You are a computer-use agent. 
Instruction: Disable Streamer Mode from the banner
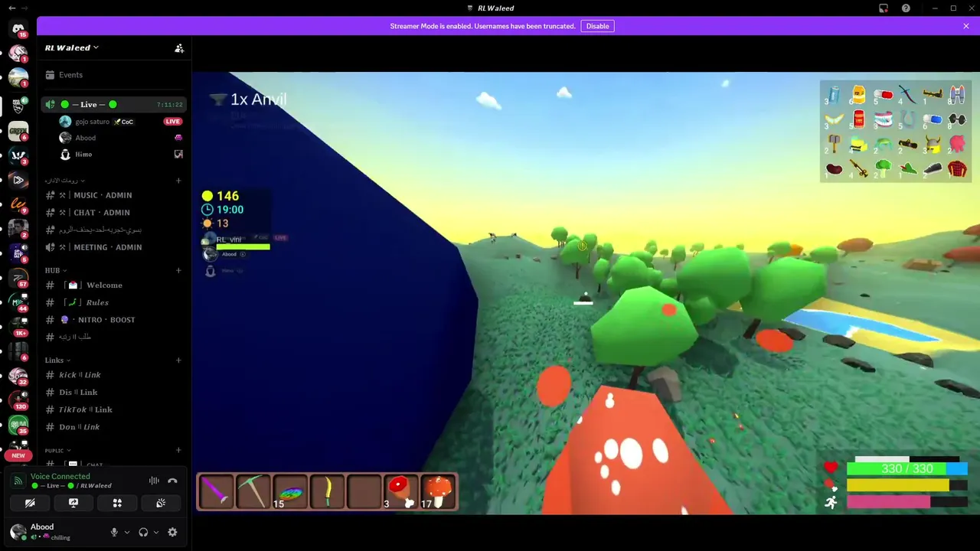coord(597,26)
